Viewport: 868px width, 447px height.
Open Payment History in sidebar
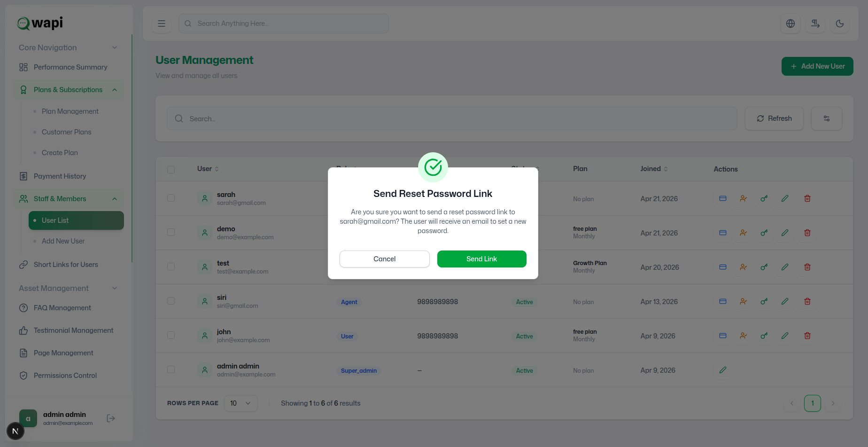coord(68,176)
